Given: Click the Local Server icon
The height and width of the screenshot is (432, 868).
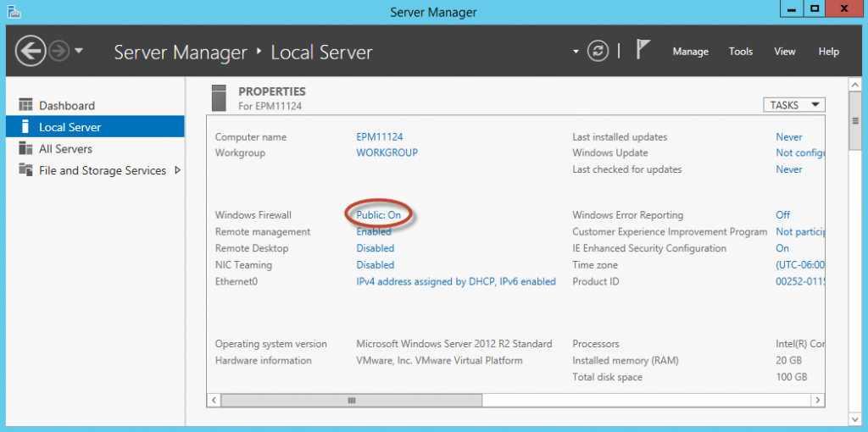Looking at the screenshot, I should [x=25, y=127].
